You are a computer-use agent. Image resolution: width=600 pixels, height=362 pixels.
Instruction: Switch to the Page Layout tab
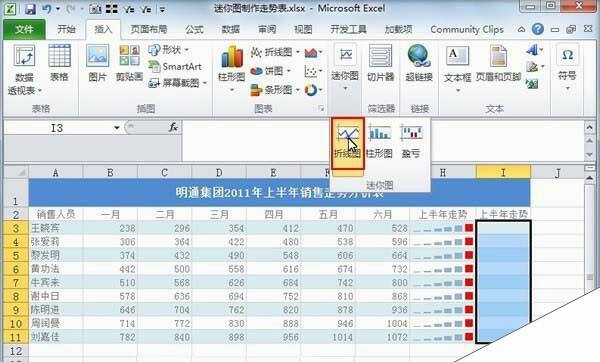(x=149, y=29)
